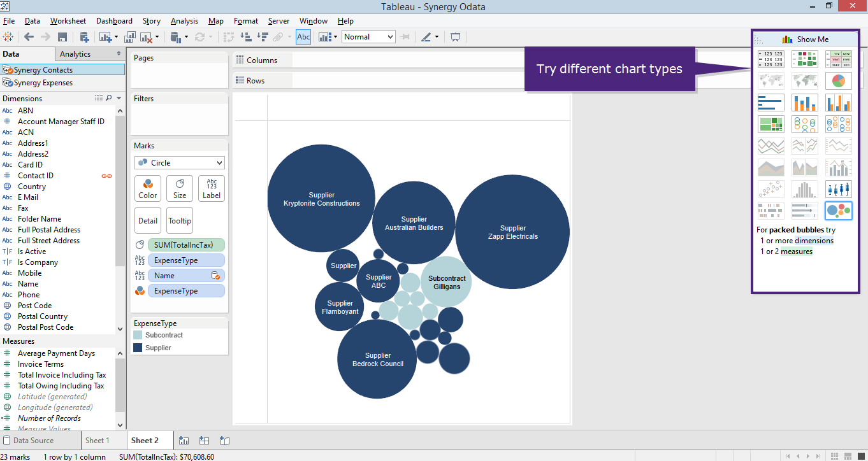Screen dimensions: 868x461
Task: Open the Worksheet menu
Action: pos(68,21)
